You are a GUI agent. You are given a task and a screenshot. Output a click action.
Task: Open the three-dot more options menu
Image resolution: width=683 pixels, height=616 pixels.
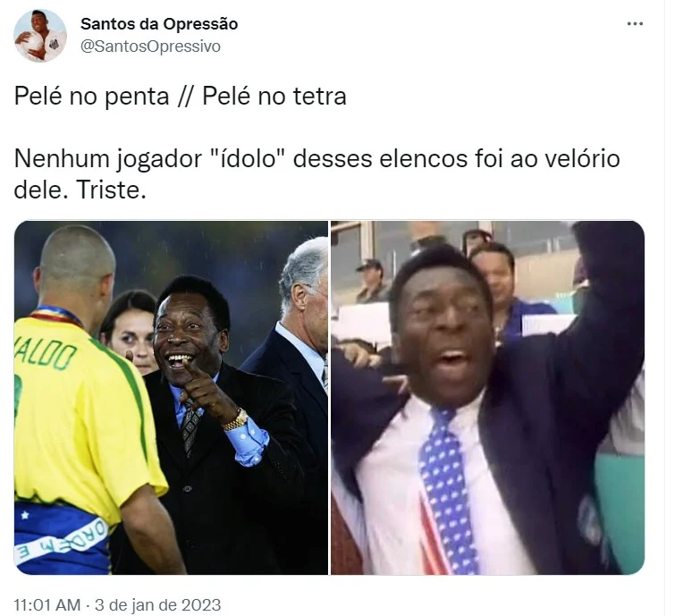click(x=635, y=24)
